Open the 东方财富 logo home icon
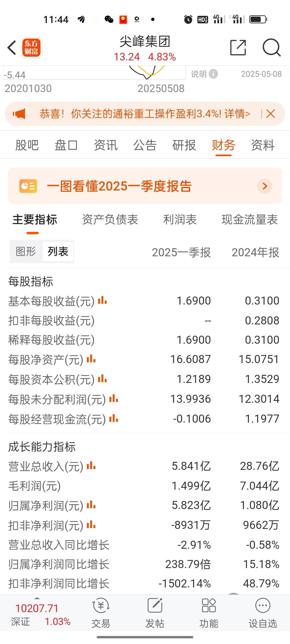 point(31,48)
